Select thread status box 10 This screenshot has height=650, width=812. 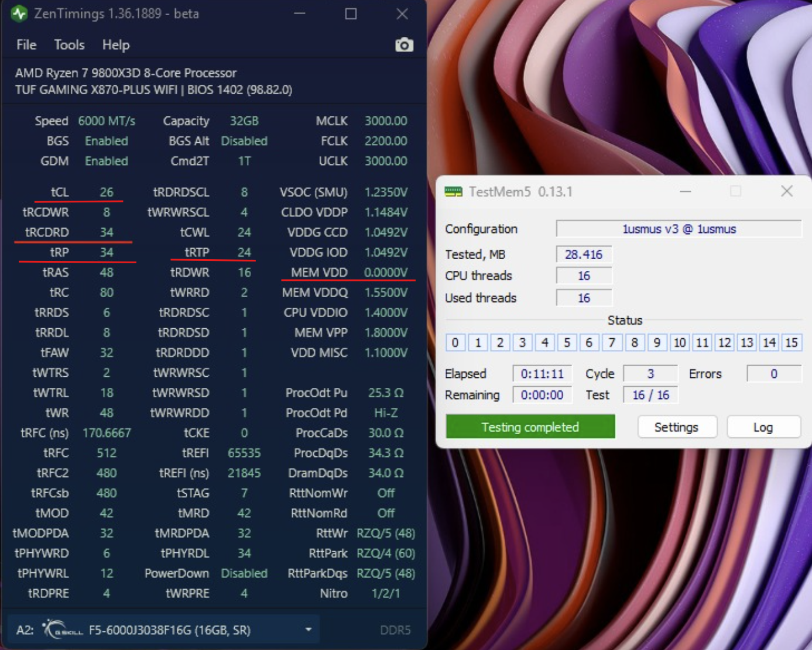pos(679,342)
